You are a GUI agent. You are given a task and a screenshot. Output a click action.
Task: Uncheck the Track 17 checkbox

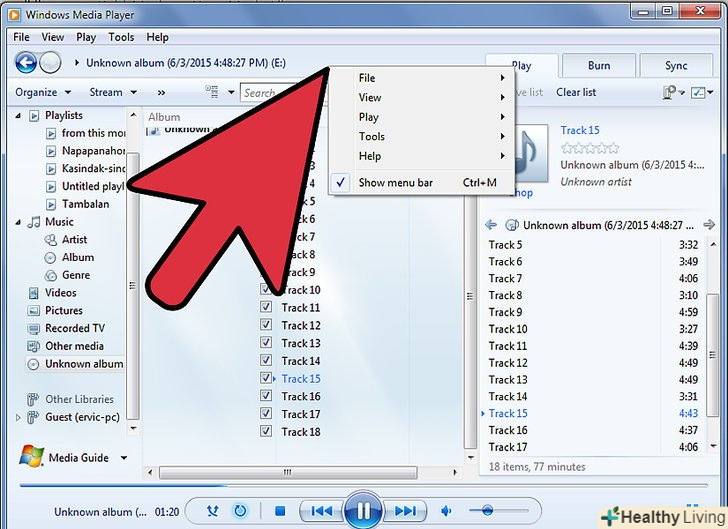coord(266,413)
